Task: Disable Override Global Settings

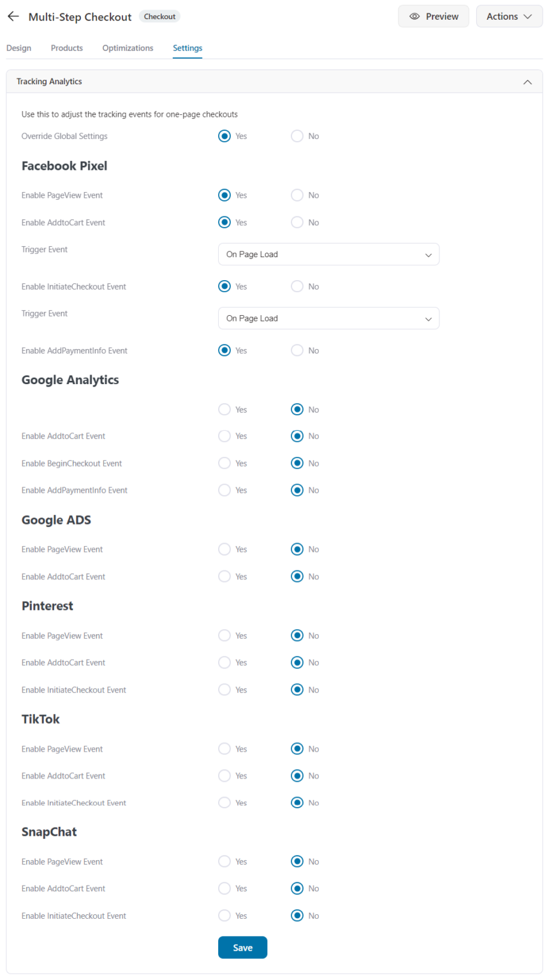Action: [297, 136]
